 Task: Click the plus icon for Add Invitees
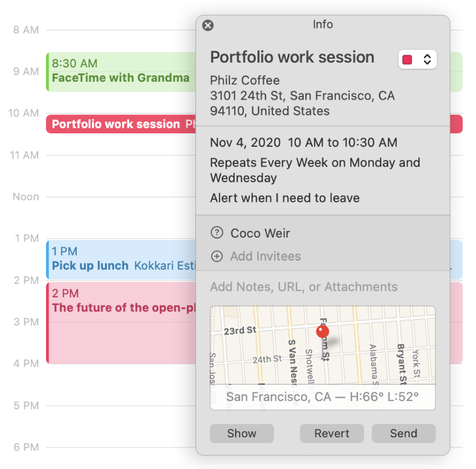click(x=217, y=256)
